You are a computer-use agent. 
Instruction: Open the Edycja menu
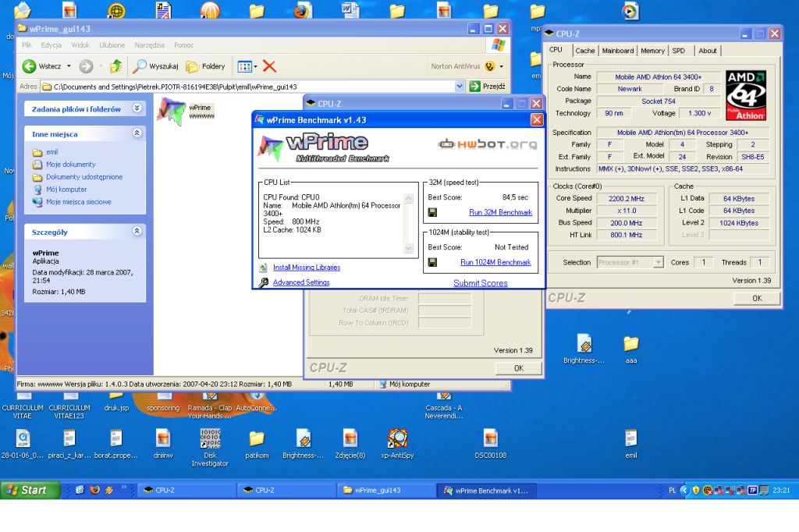point(51,45)
